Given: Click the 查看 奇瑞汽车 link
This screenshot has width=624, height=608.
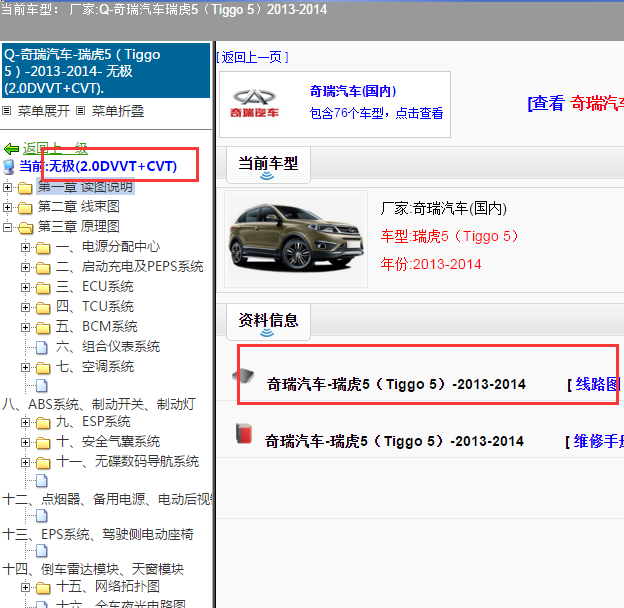Looking at the screenshot, I should pos(576,103).
